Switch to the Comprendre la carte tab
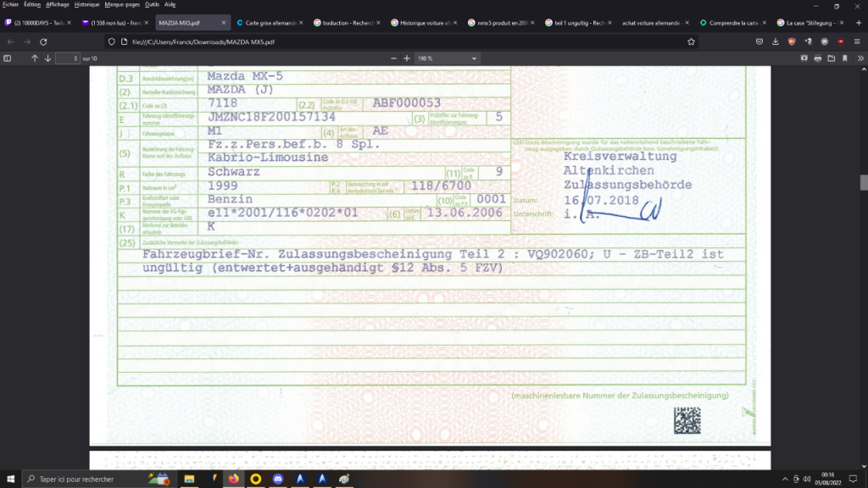 pos(732,23)
